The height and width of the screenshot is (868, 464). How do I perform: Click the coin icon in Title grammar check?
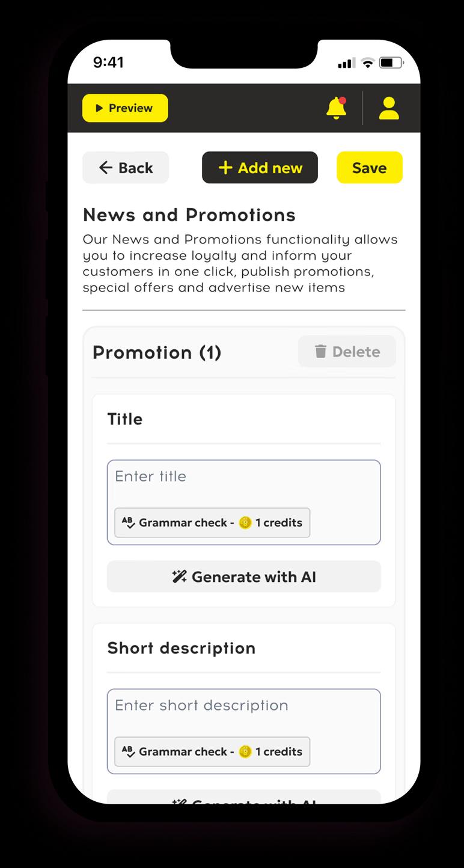click(x=245, y=522)
